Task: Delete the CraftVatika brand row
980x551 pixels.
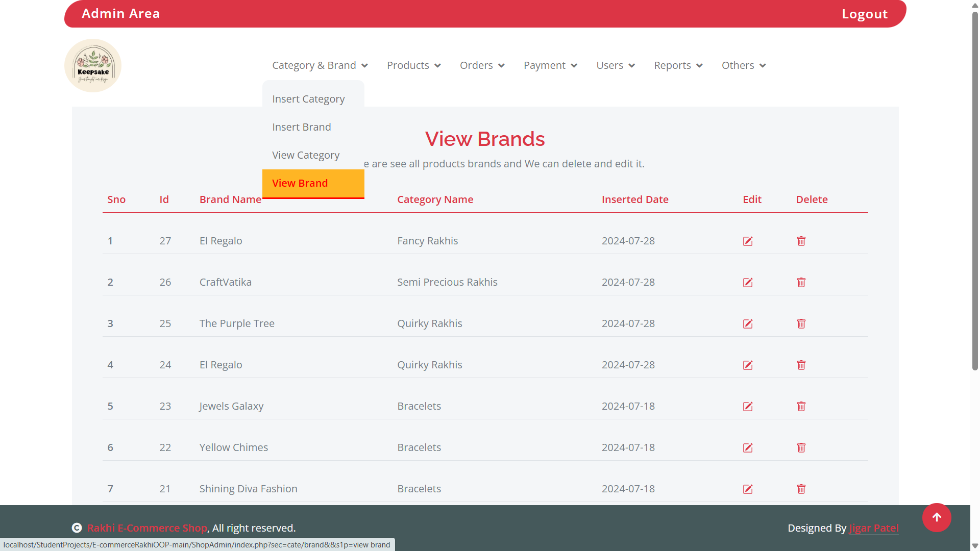Action: pyautogui.click(x=801, y=283)
